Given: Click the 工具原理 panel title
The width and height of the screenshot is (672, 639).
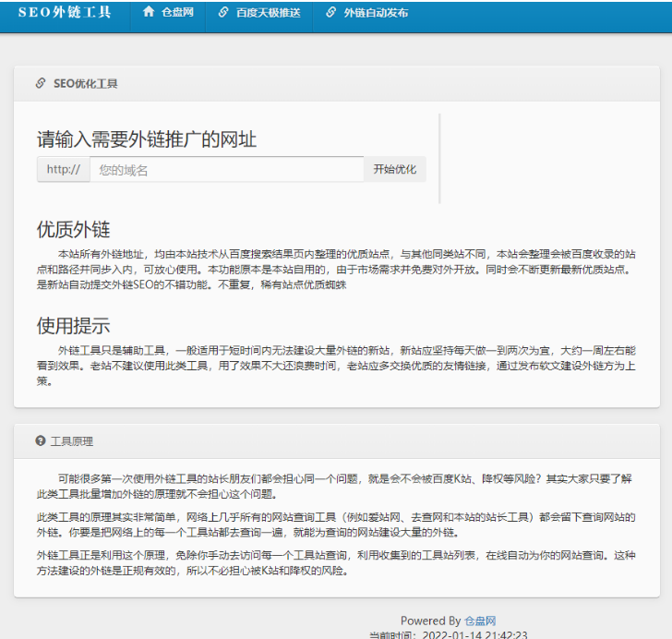Looking at the screenshot, I should (72, 441).
